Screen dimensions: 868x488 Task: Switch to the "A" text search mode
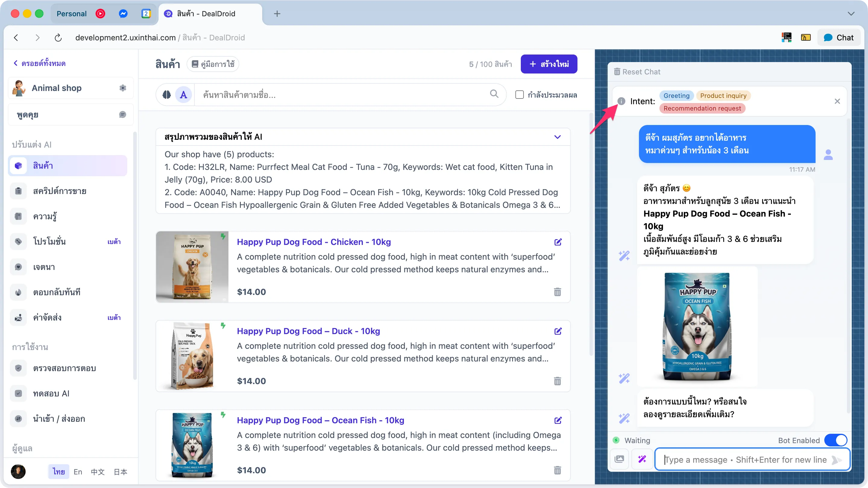(183, 95)
